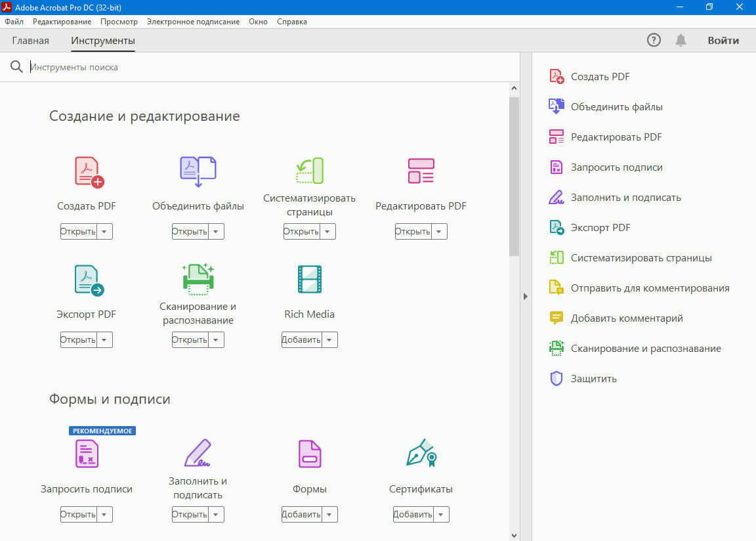Expand the dropdown arrow under Сертификаты
Image resolution: width=756 pixels, height=541 pixels.
(x=441, y=514)
